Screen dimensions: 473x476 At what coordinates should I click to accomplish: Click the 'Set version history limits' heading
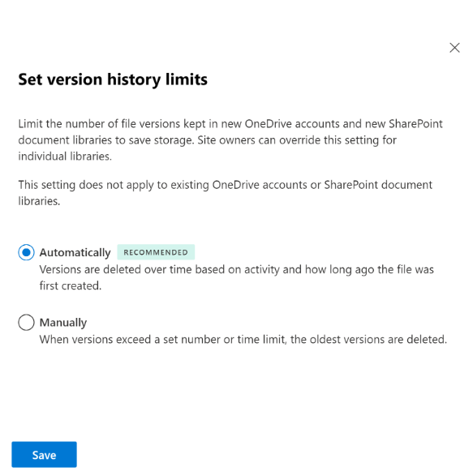click(113, 79)
